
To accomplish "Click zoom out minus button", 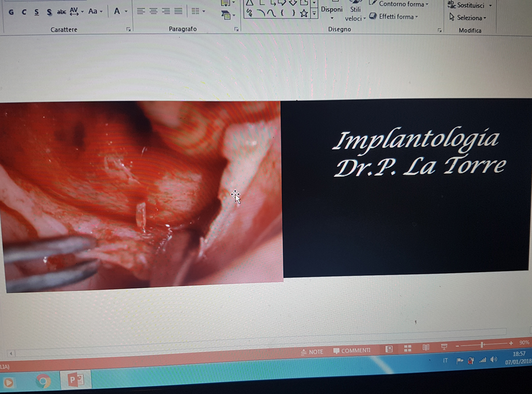I will click(458, 346).
